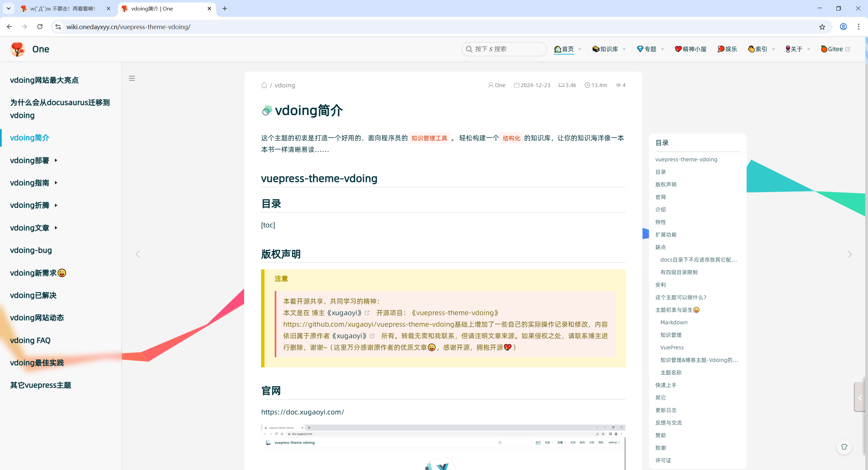Jump to 版权声明 in table of contents
This screenshot has width=868, height=470.
666,184
